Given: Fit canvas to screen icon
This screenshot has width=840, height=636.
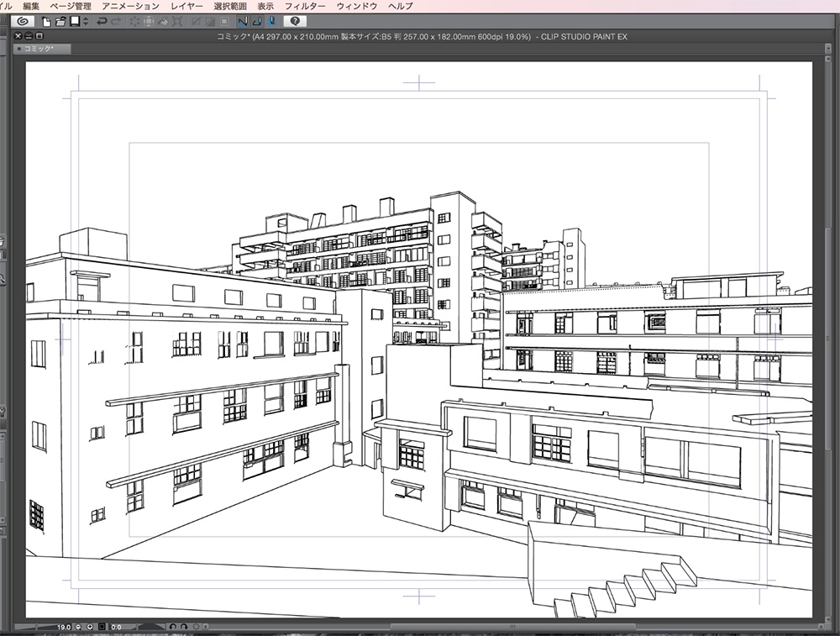Looking at the screenshot, I should coord(102,627).
